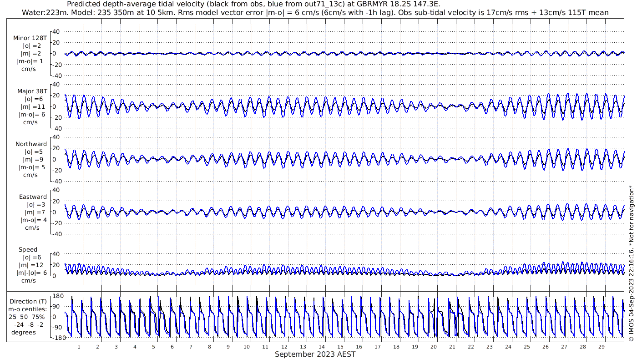Click date label '28' on time axis
637x364 pixels.
[582, 347]
